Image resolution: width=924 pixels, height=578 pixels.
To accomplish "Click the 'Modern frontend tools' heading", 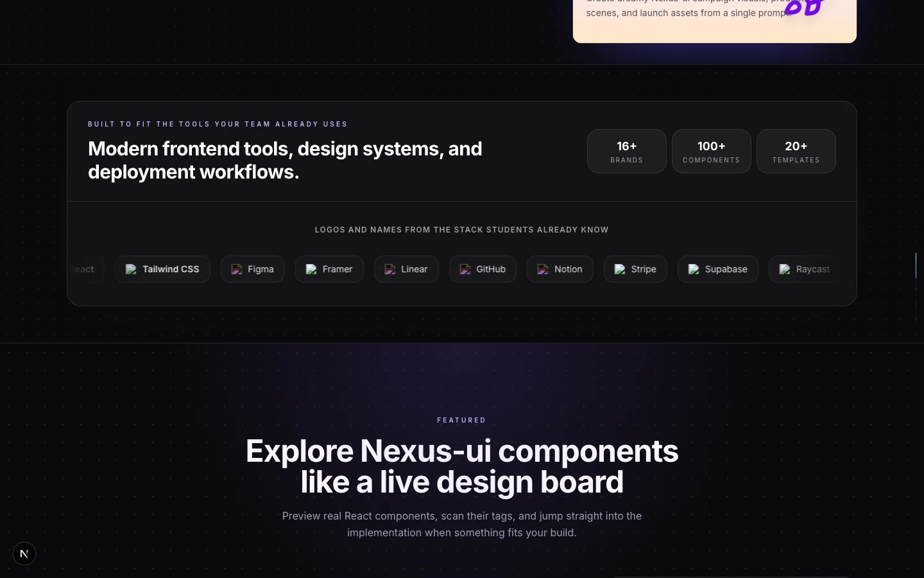I will tap(285, 160).
